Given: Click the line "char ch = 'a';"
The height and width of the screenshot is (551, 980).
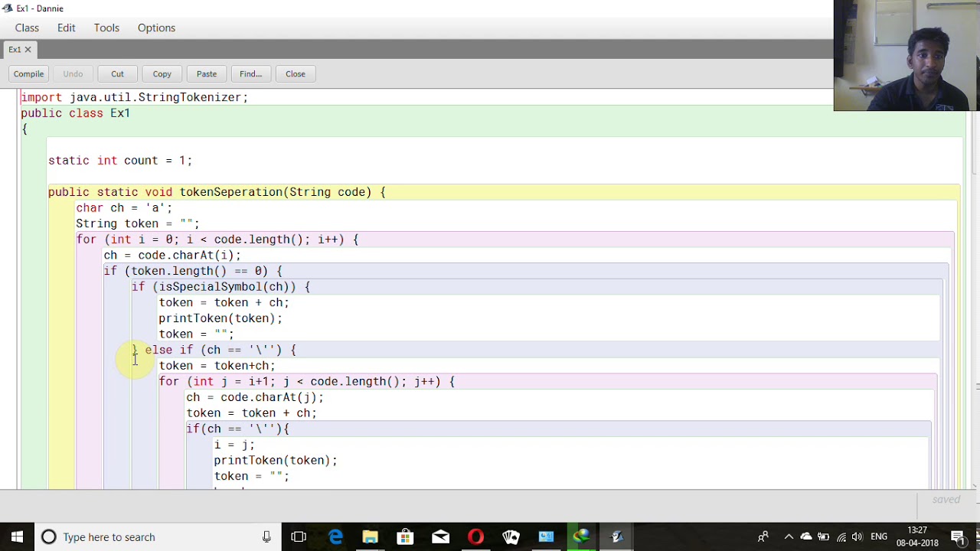Looking at the screenshot, I should [124, 208].
